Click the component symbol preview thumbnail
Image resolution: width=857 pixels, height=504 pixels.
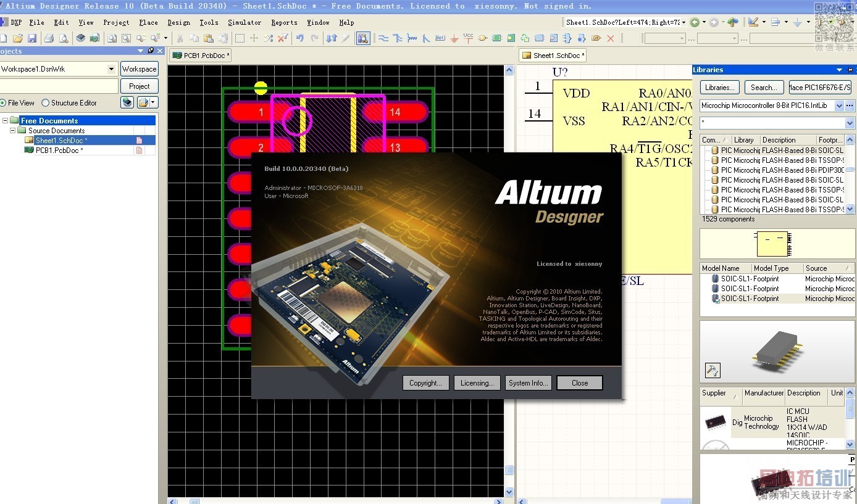772,244
